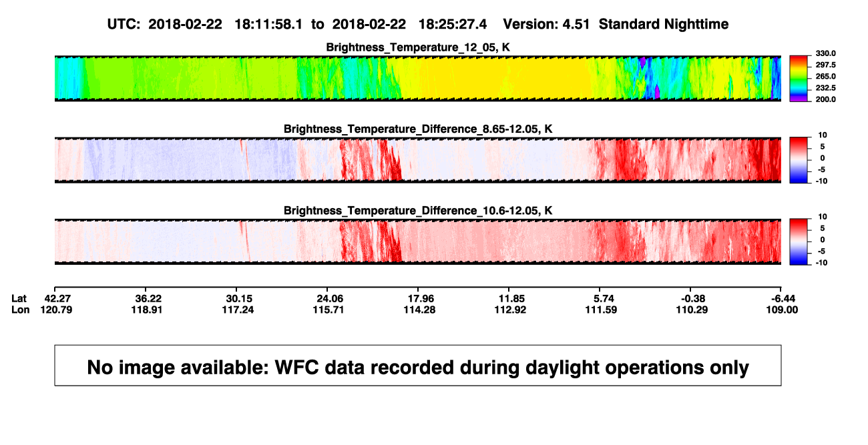
Task: Click the 297.5 color bar label
Action: [x=825, y=65]
